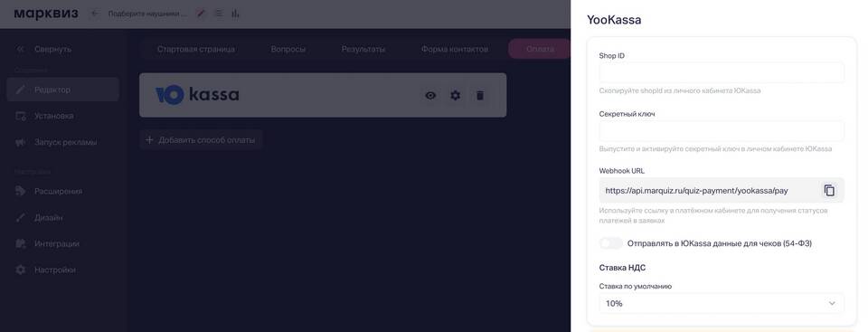Switch to the Вопросы tab
Viewport: 868px width, 332px height.
pos(288,49)
